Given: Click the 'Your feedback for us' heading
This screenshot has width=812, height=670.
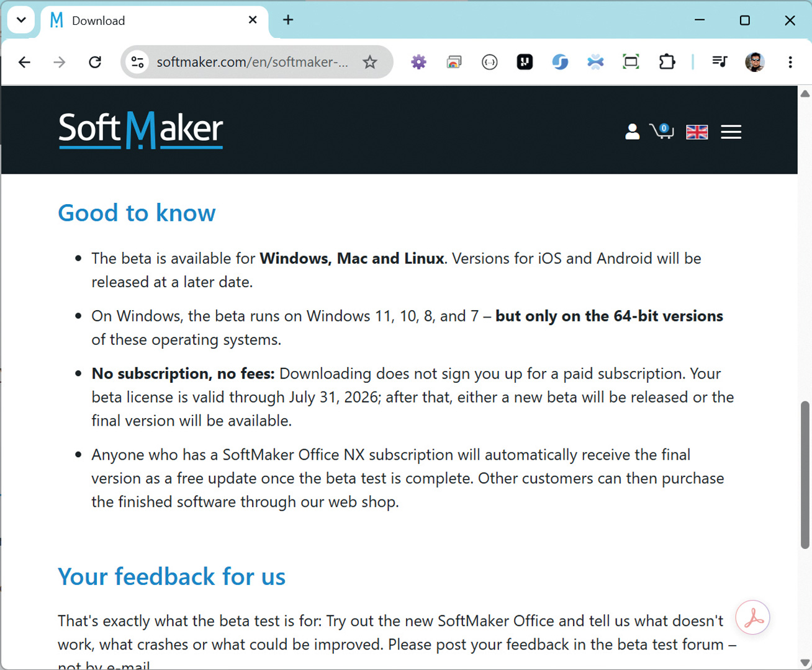Looking at the screenshot, I should point(172,576).
